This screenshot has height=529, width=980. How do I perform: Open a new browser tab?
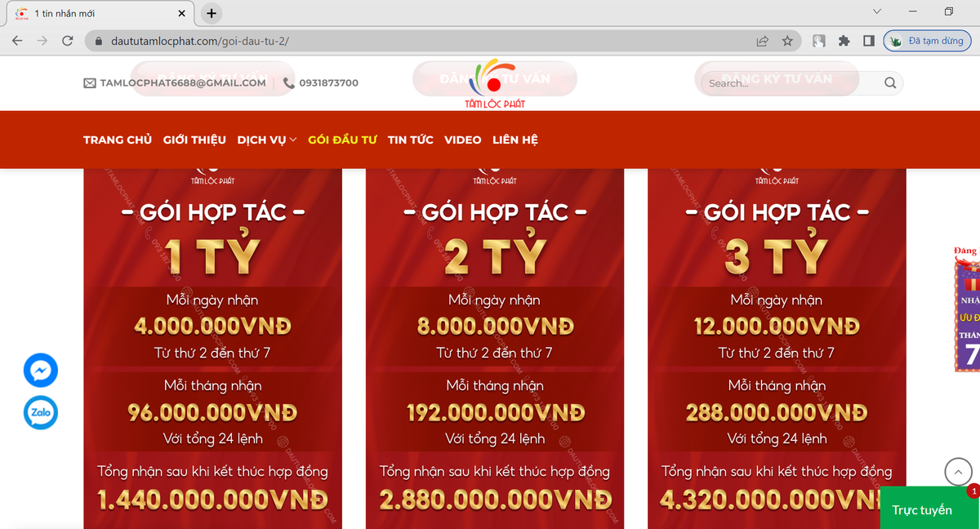[212, 13]
